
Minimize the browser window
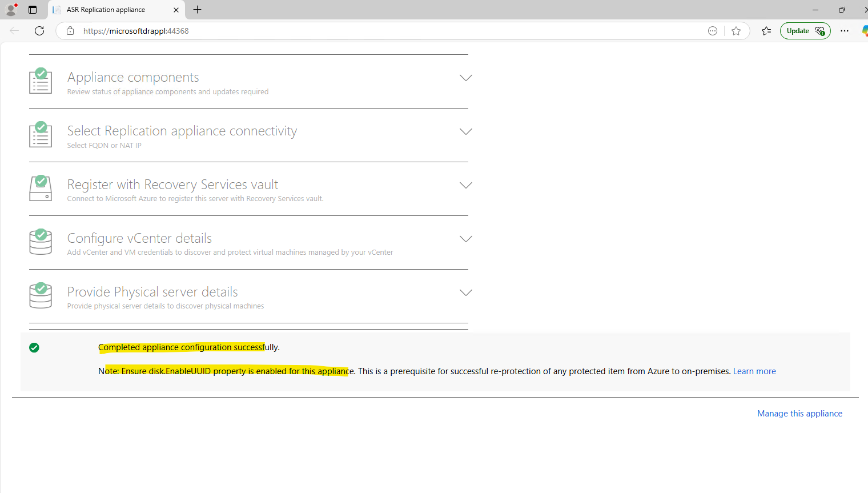pos(815,10)
